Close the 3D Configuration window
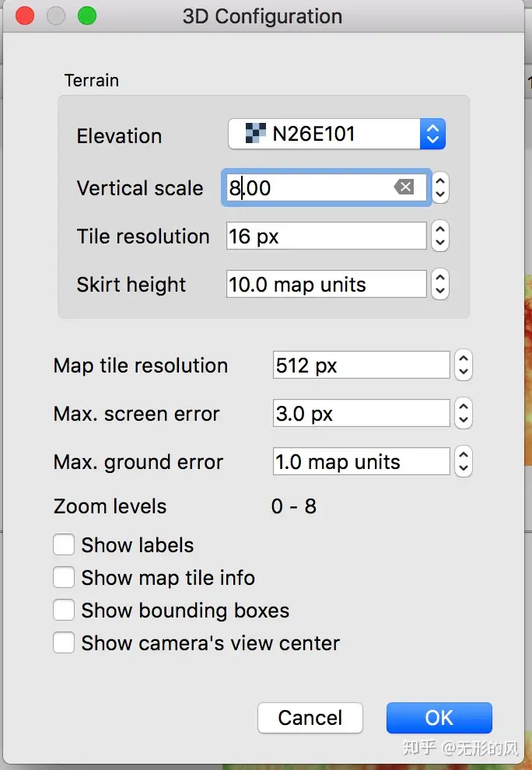 coord(25,16)
